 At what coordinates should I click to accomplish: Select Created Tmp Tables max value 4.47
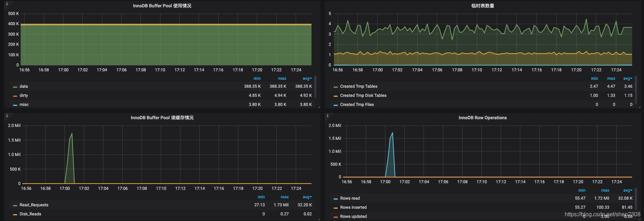[x=611, y=86]
